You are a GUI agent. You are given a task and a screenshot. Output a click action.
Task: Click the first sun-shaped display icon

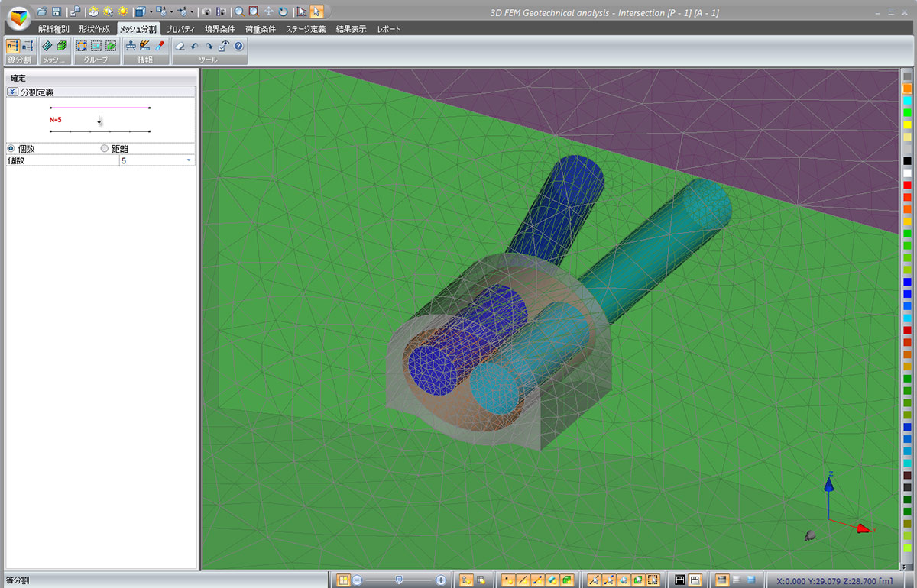click(x=93, y=11)
